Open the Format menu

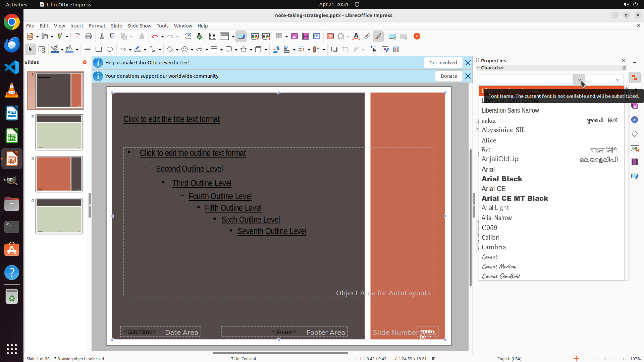tap(97, 26)
